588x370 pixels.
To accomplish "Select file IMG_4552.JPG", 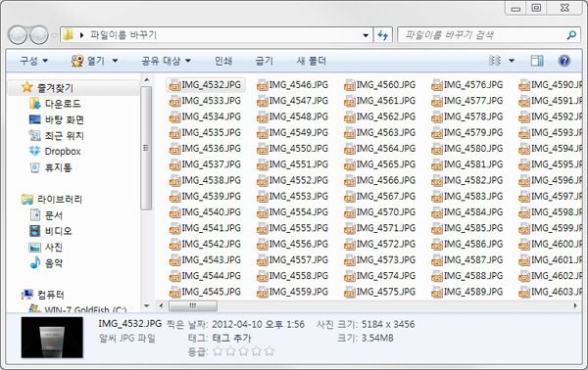I will (292, 180).
